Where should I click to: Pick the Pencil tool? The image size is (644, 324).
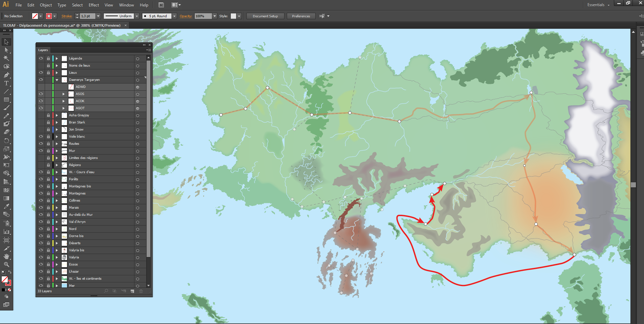point(6,116)
